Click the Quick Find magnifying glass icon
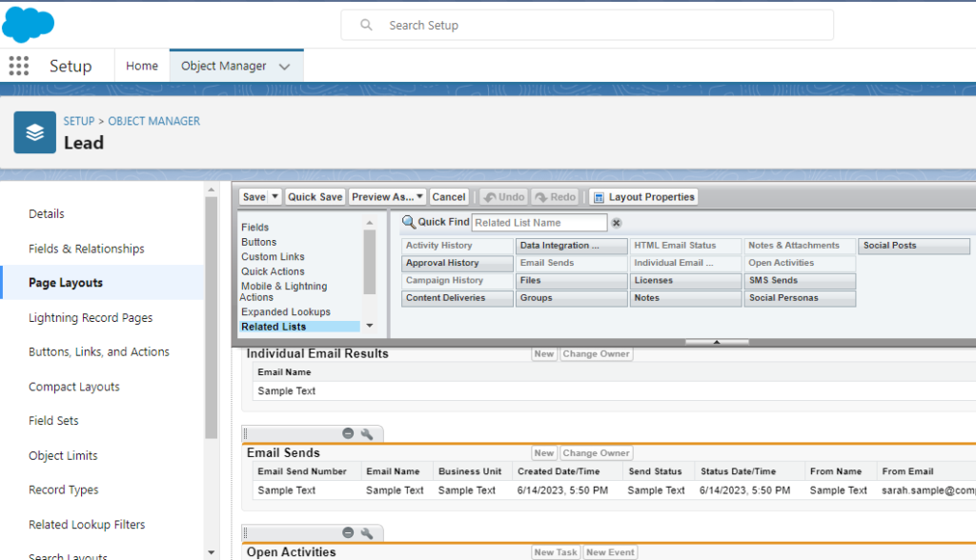Screen dimensions: 976x560 (x=407, y=221)
